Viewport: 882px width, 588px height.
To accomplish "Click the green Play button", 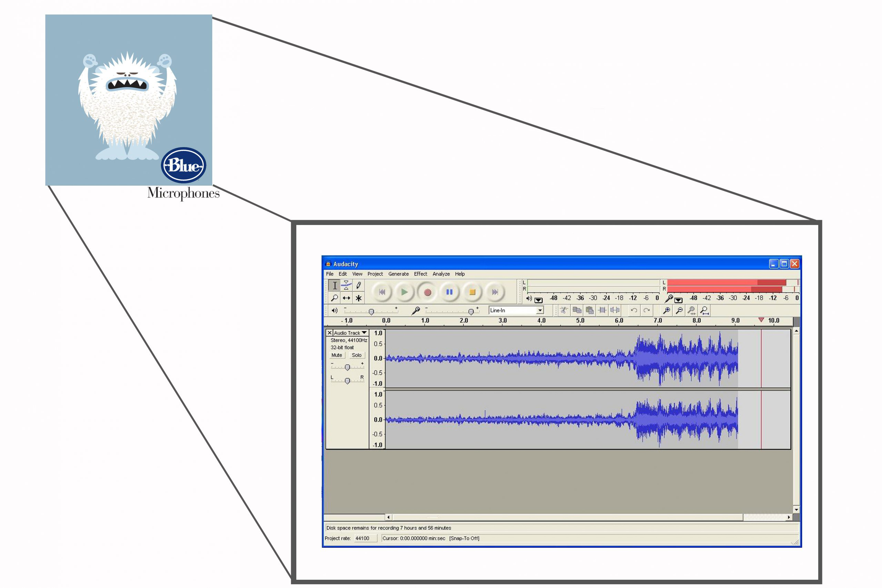I will [404, 292].
